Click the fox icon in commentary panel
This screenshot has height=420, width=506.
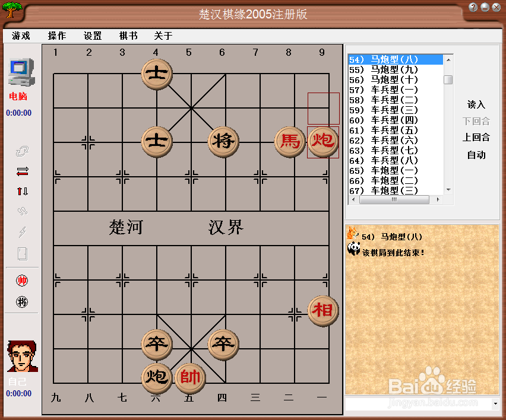(352, 233)
